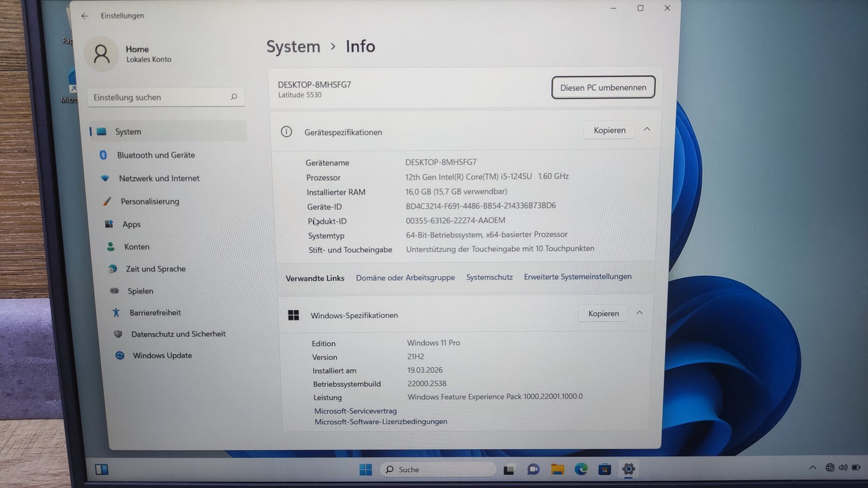Collapse the Gerätespezifikationen section chevron

647,129
